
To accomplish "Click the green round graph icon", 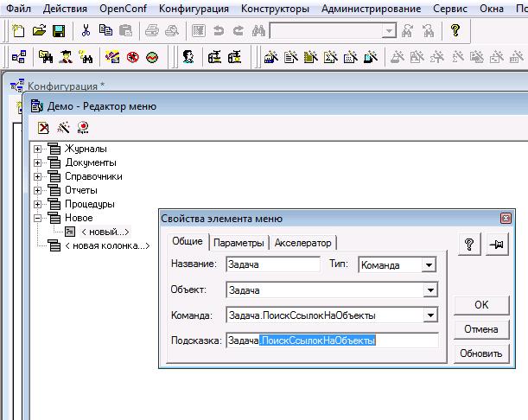I will coord(152,57).
